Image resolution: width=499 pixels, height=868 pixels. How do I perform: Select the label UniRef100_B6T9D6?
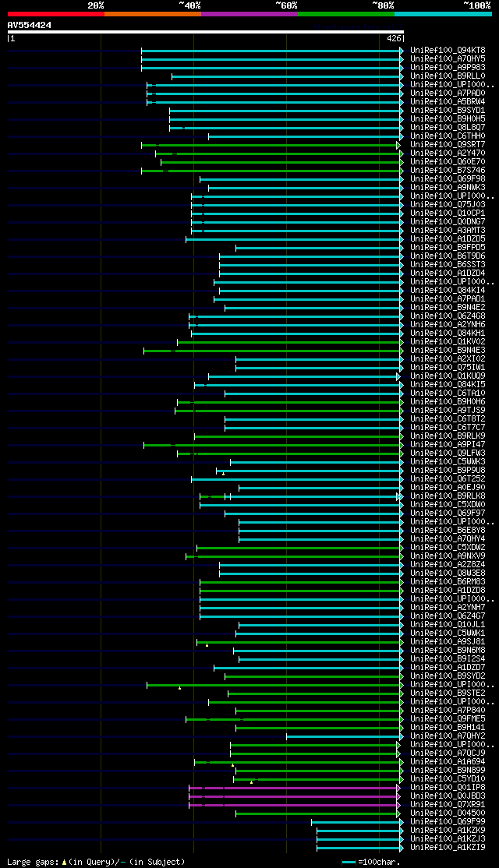448,256
